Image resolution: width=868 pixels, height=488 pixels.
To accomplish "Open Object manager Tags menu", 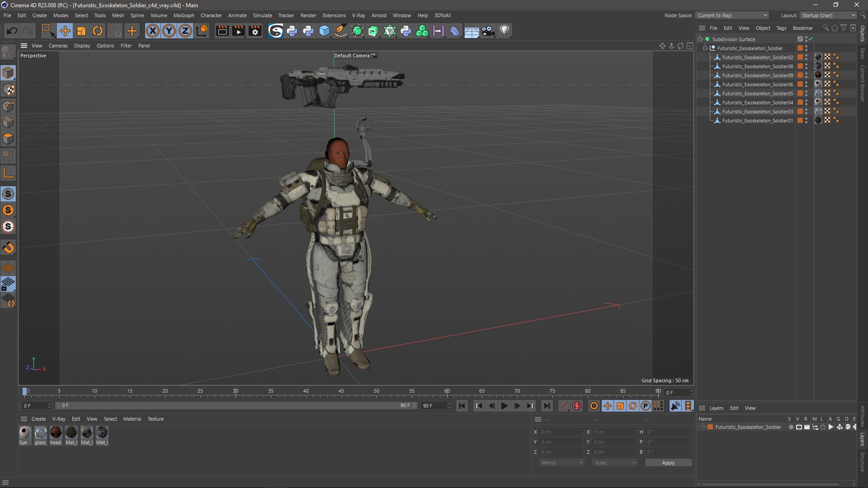I will pos(781,28).
